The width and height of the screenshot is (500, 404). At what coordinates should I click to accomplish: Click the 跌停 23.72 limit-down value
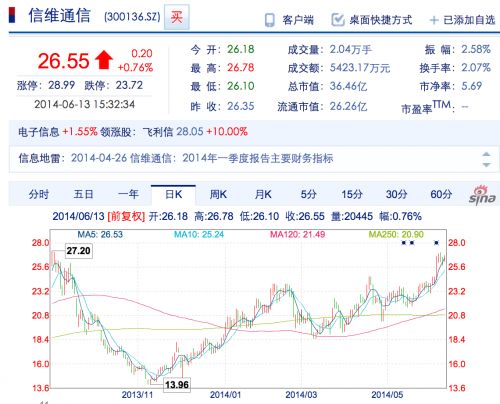point(129,85)
